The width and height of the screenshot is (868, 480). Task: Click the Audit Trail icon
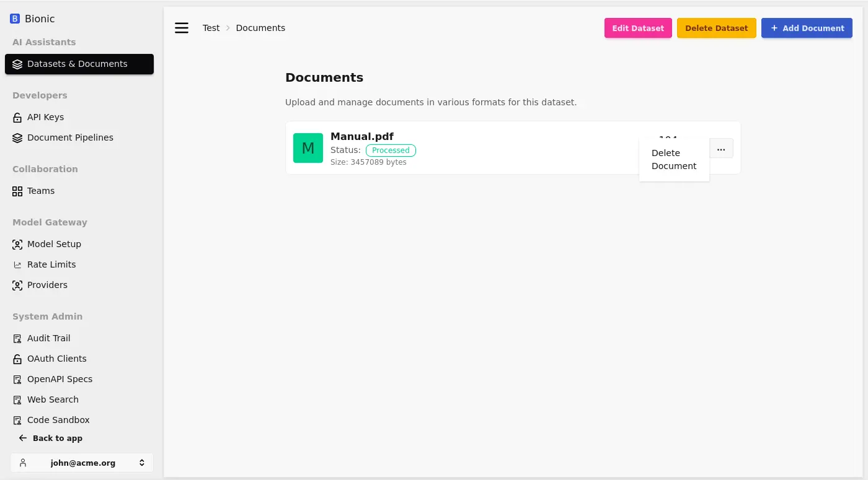tap(17, 339)
